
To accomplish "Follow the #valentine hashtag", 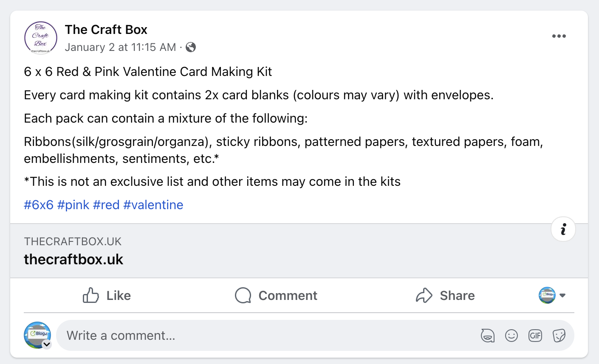I will click(x=153, y=205).
